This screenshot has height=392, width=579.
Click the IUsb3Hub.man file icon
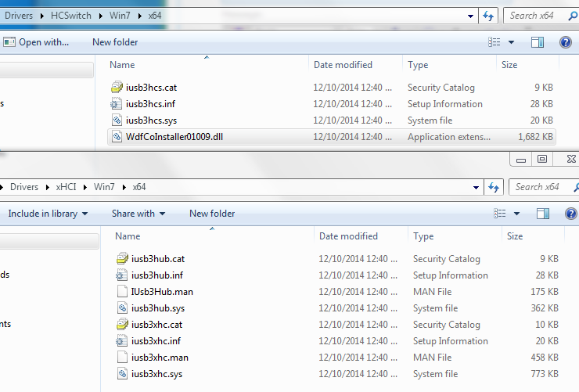[x=122, y=292]
